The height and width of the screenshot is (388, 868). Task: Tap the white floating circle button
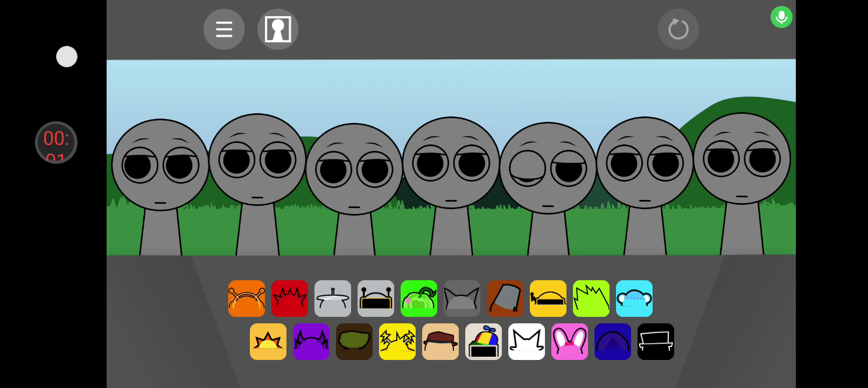click(67, 57)
